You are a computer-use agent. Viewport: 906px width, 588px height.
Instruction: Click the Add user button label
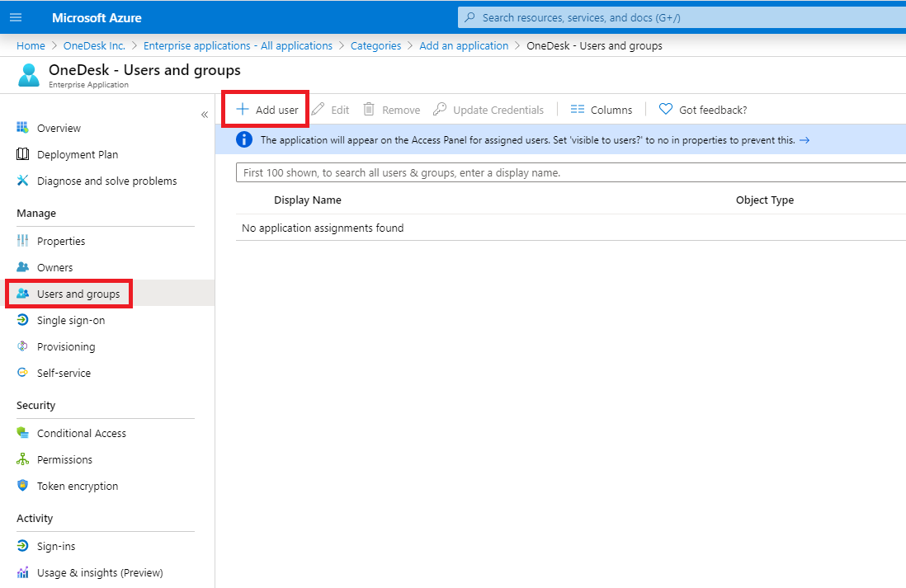click(276, 110)
